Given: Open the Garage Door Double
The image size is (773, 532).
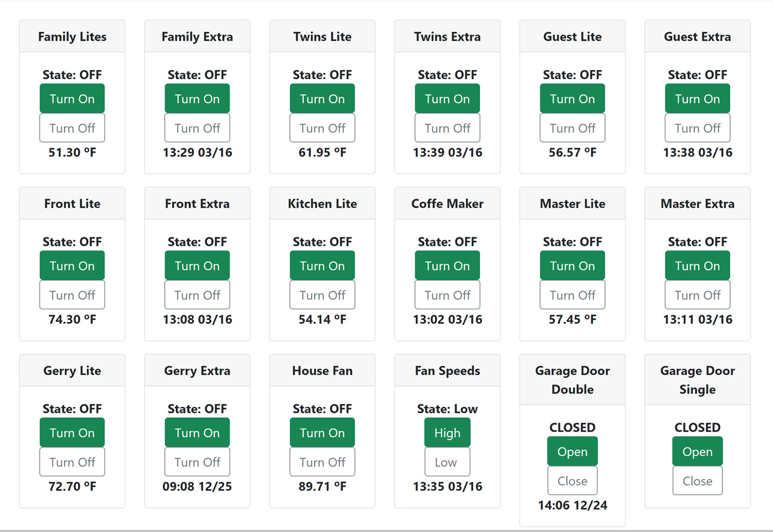Looking at the screenshot, I should [x=572, y=452].
